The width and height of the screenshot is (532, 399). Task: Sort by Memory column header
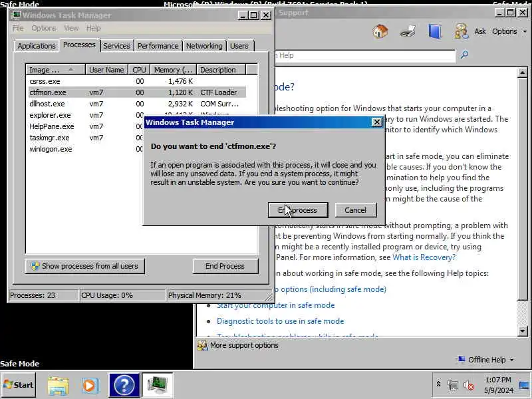point(174,70)
